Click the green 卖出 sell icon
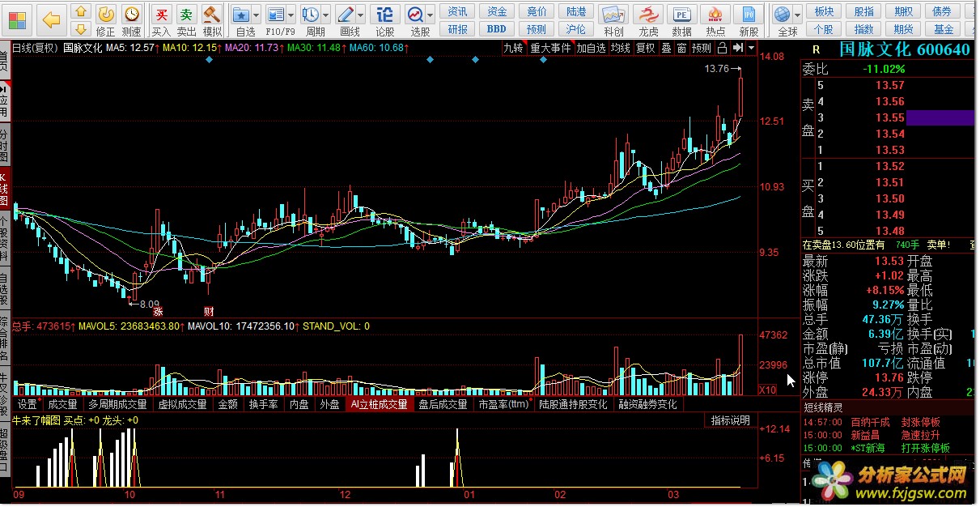980x507 pixels. point(187,14)
